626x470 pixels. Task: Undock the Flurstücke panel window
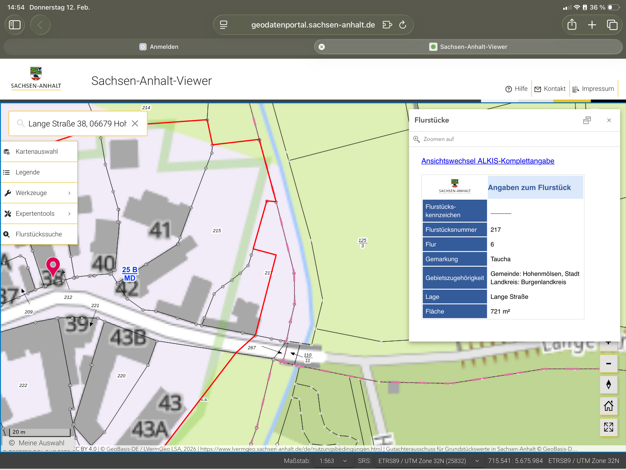point(587,120)
